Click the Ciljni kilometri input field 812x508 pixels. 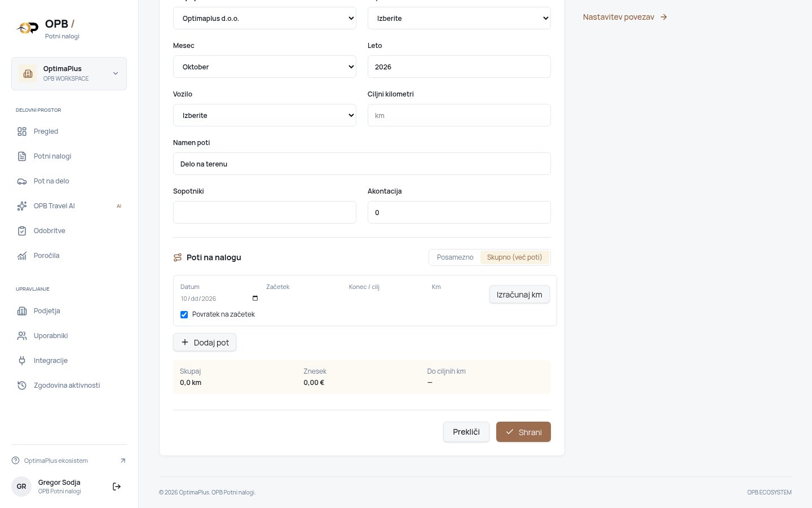click(x=459, y=115)
